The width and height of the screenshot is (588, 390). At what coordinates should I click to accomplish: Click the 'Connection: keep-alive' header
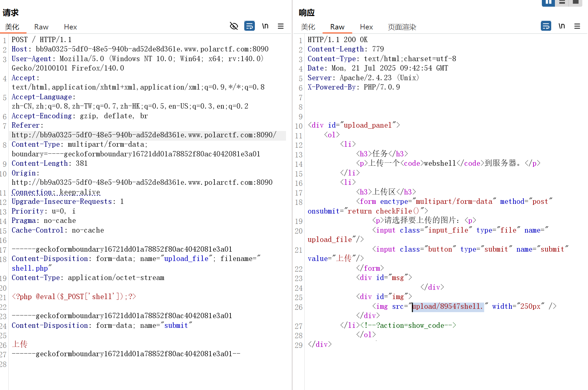pyautogui.click(x=56, y=192)
